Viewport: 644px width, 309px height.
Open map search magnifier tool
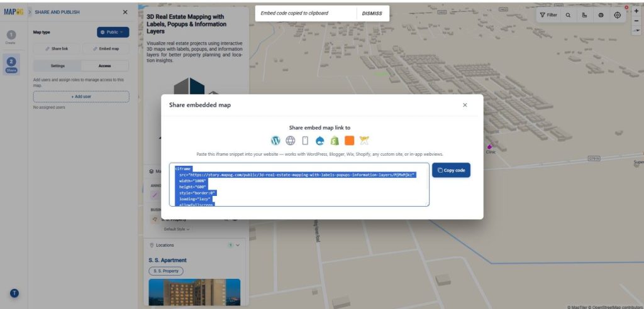[x=568, y=15]
